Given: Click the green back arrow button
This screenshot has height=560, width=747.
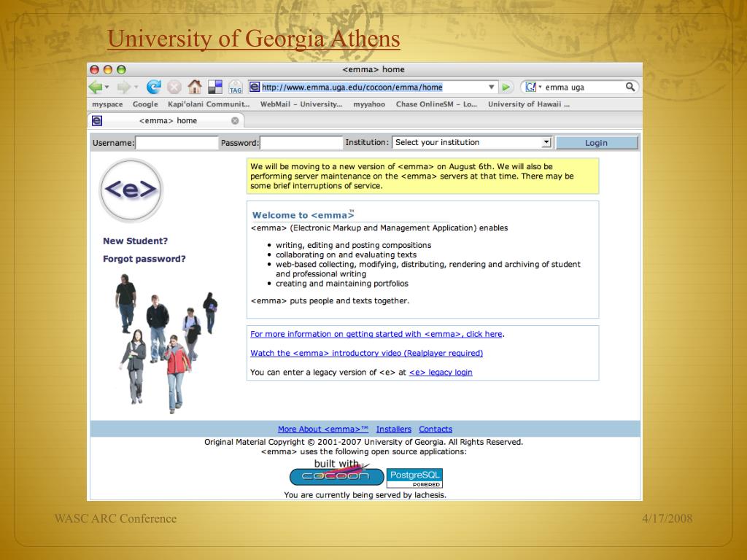Looking at the screenshot, I should (x=96, y=87).
